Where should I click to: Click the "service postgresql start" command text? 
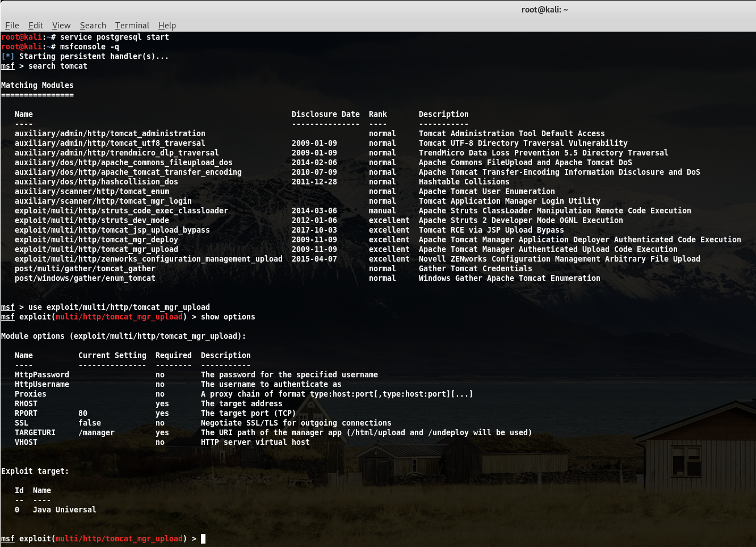click(115, 37)
